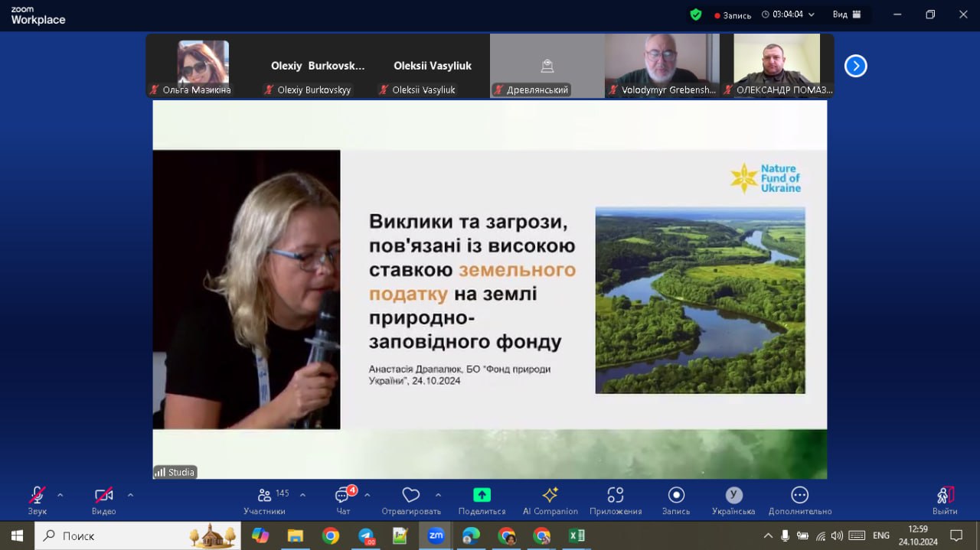Viewport: 980px width, 550px height.
Task: Expand video options arrow next to camera
Action: [x=130, y=495]
